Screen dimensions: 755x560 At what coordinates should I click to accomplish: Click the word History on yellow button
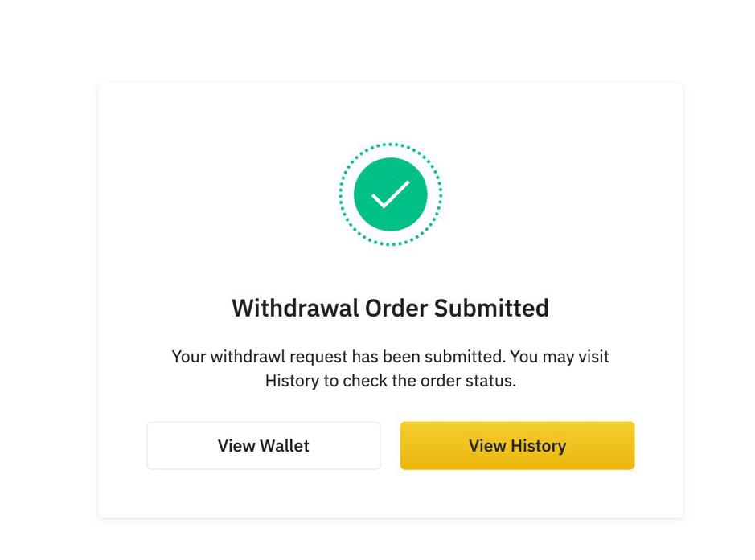click(539, 446)
